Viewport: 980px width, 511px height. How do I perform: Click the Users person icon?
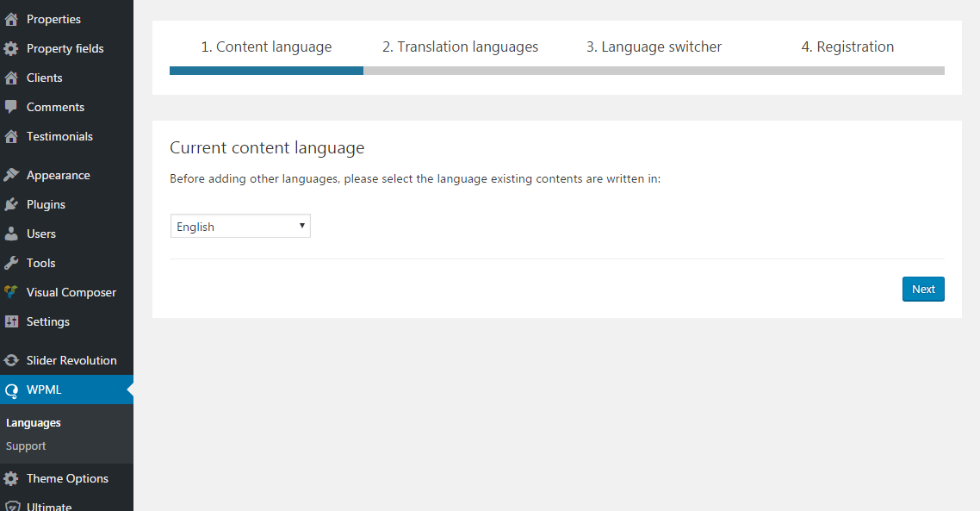coord(11,234)
